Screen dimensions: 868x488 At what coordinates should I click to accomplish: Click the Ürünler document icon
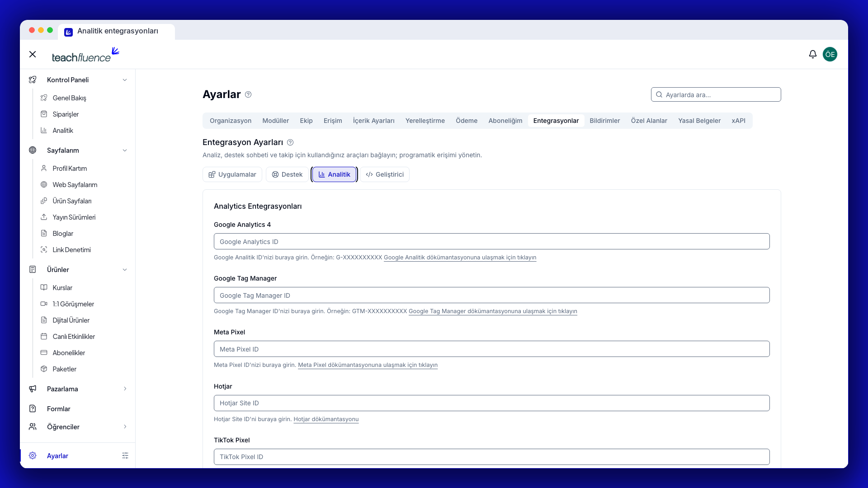33,270
